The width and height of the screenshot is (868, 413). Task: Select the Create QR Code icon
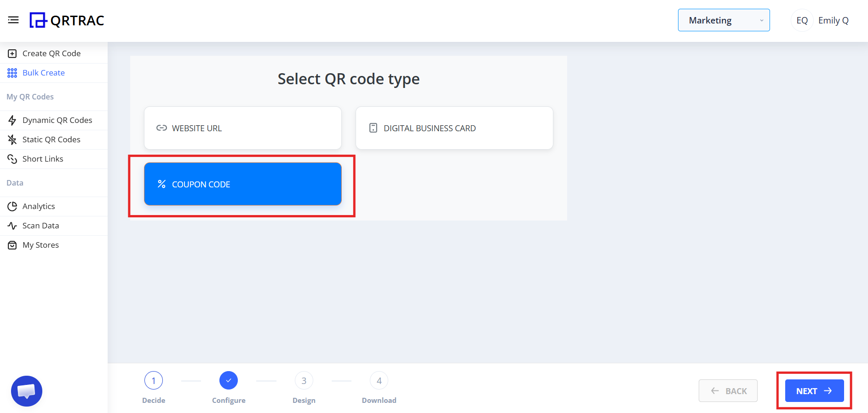[x=11, y=53]
